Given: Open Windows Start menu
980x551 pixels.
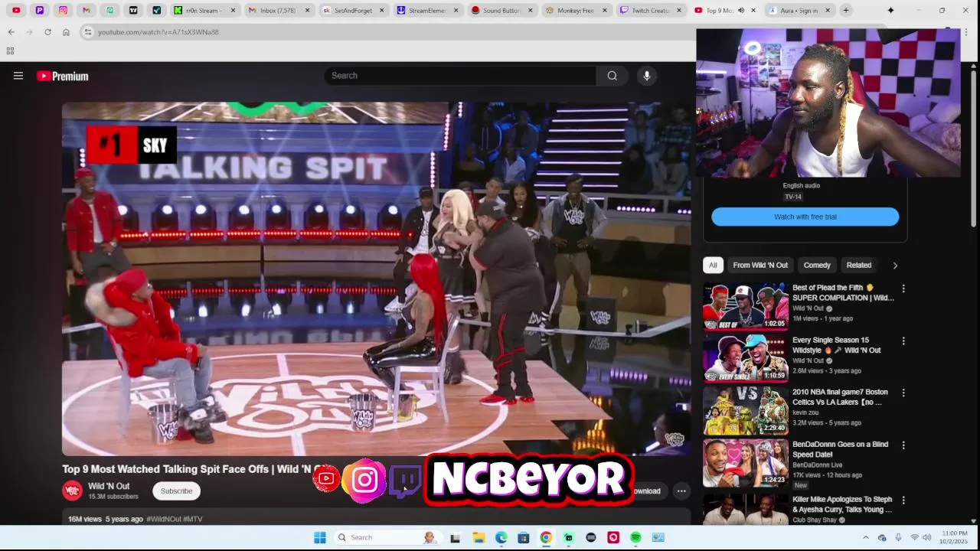Looking at the screenshot, I should point(320,537).
